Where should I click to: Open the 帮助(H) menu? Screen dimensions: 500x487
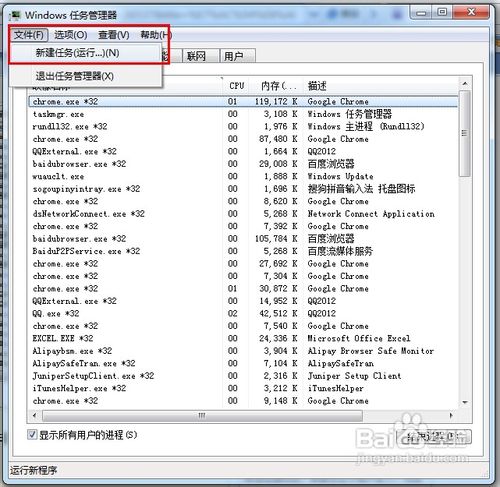(x=155, y=35)
